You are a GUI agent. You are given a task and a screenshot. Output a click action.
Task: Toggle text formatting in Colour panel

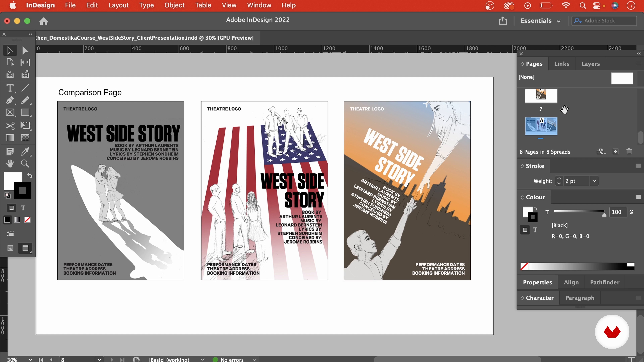pyautogui.click(x=535, y=230)
